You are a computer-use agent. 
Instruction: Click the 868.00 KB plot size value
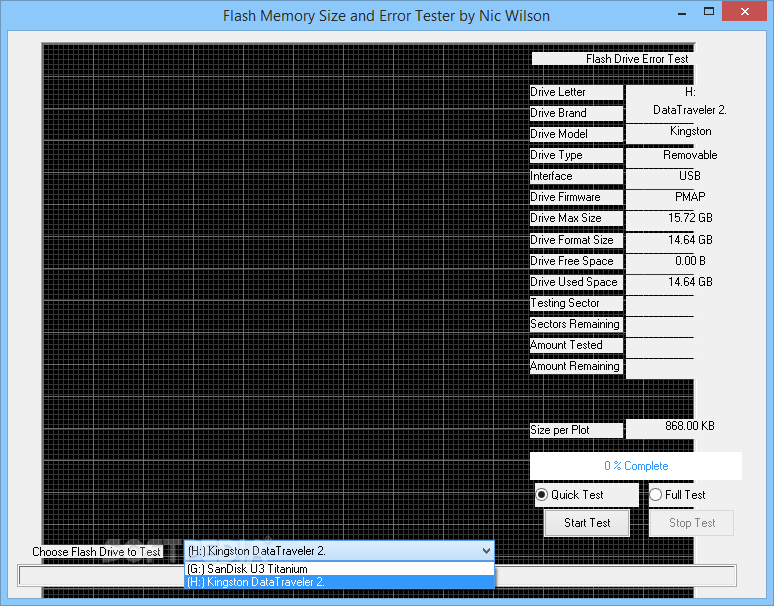coord(690,426)
